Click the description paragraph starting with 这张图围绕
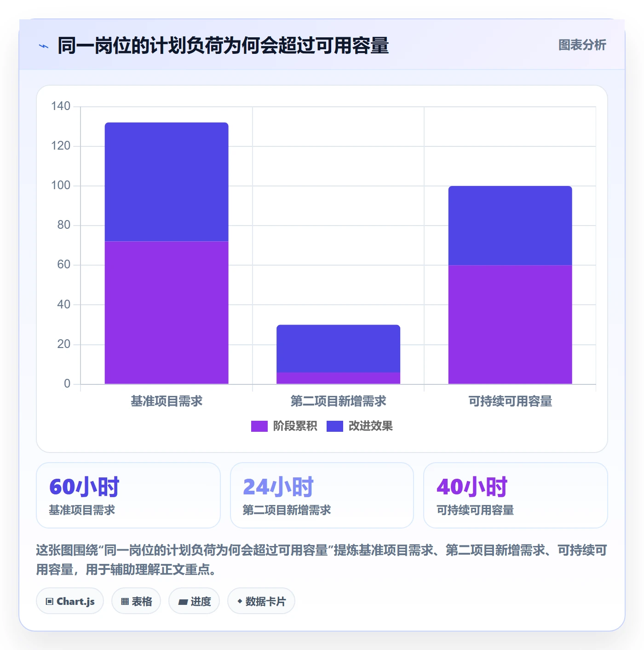Screen dimensions: 644x650 322,560
